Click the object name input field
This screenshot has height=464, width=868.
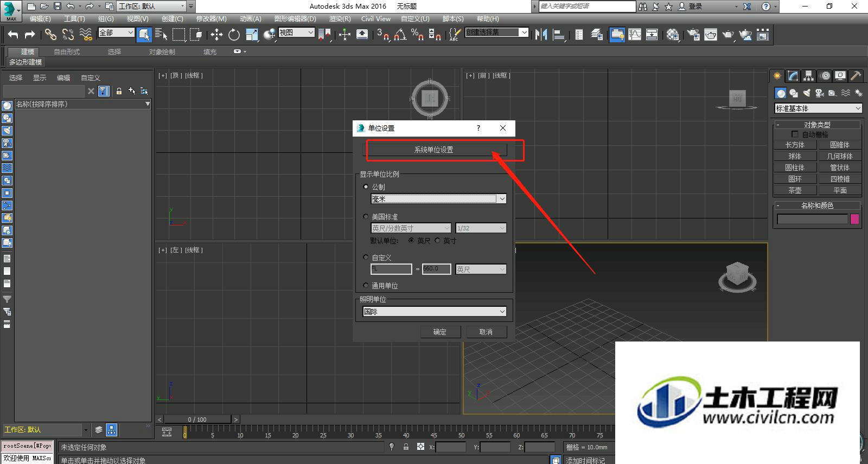click(812, 219)
